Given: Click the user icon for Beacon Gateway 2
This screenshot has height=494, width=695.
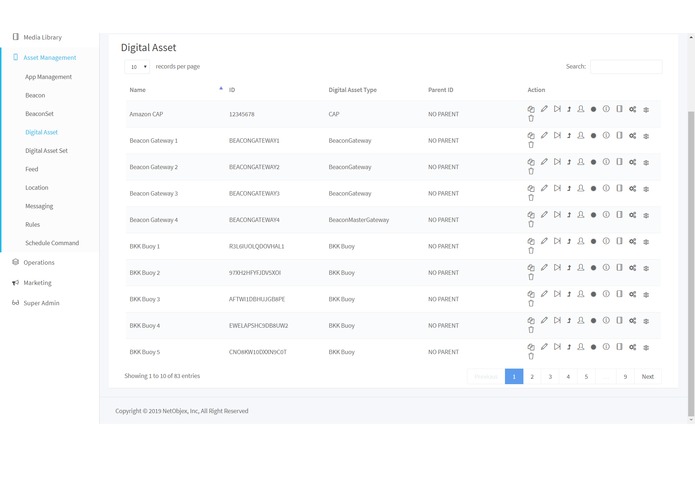Looking at the screenshot, I should tap(581, 162).
